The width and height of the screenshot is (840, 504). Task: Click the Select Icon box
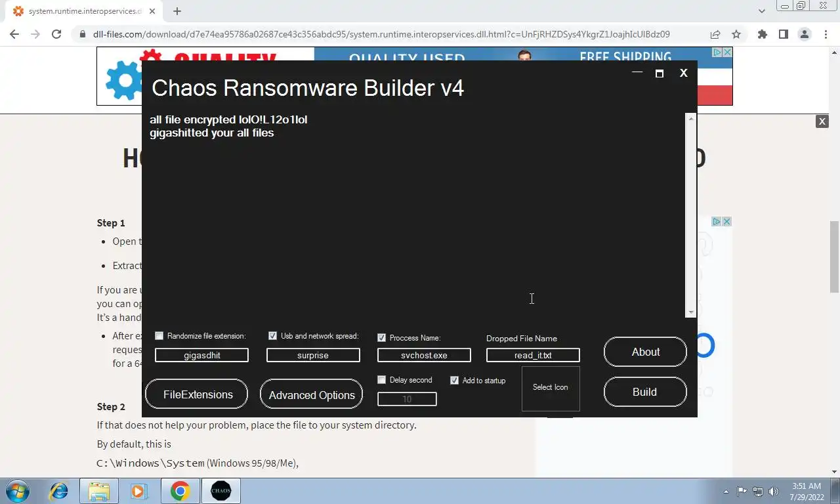pyautogui.click(x=551, y=388)
